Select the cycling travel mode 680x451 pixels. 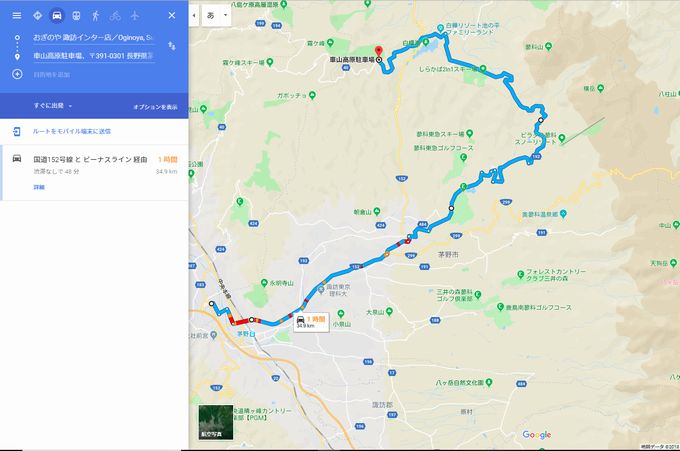115,16
